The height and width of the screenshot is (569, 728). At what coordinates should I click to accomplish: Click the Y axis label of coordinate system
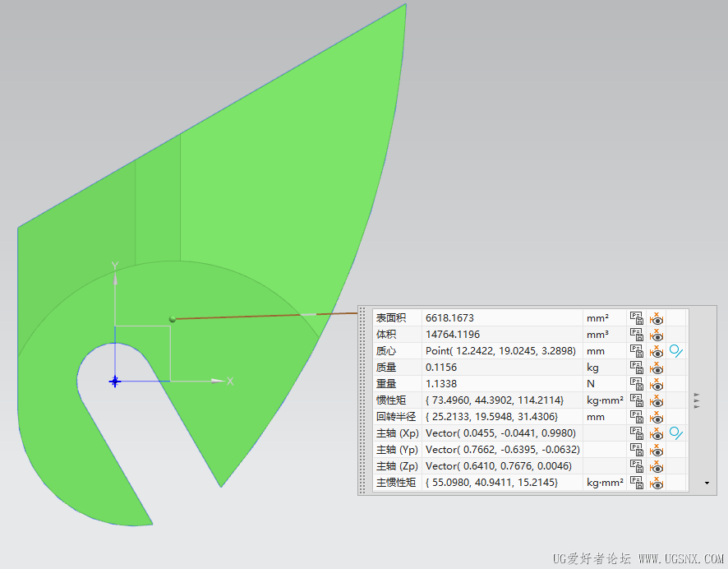(x=115, y=266)
